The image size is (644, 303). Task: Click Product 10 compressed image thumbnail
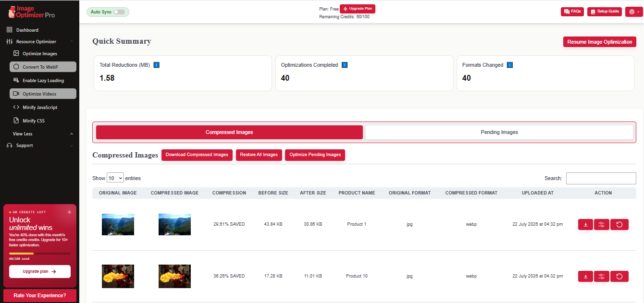point(174,276)
